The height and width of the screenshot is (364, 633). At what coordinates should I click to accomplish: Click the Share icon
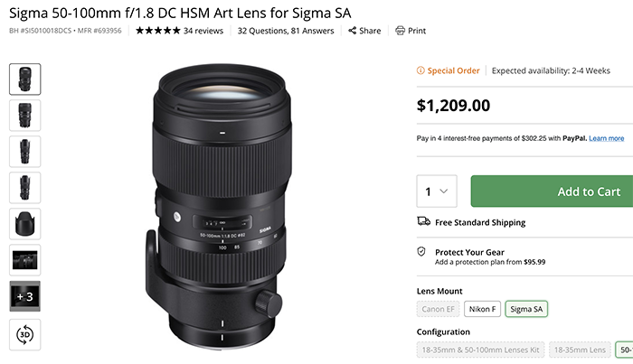coord(354,31)
